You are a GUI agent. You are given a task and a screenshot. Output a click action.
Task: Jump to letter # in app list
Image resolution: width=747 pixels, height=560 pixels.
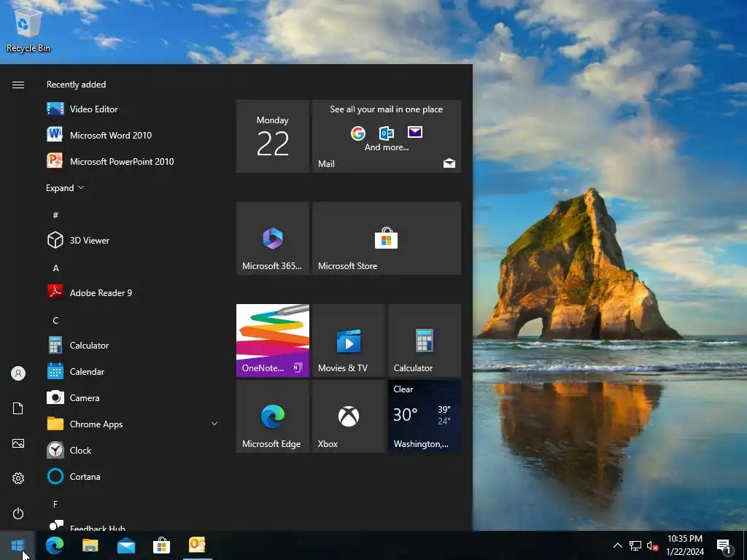(x=55, y=215)
